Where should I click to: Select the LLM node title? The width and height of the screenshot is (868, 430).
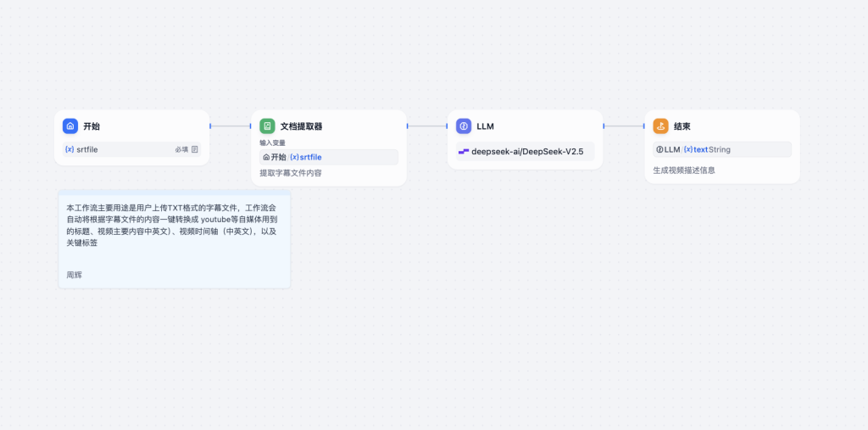pos(485,126)
